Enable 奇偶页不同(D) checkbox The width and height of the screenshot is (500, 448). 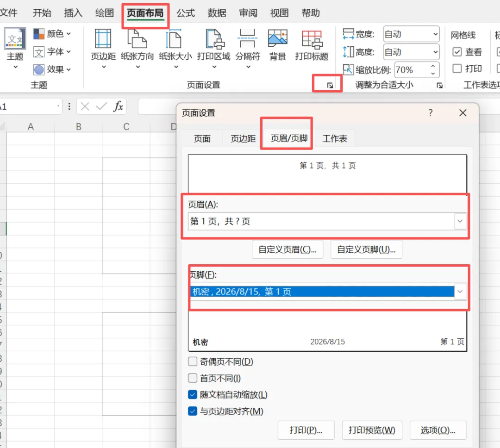tap(193, 361)
